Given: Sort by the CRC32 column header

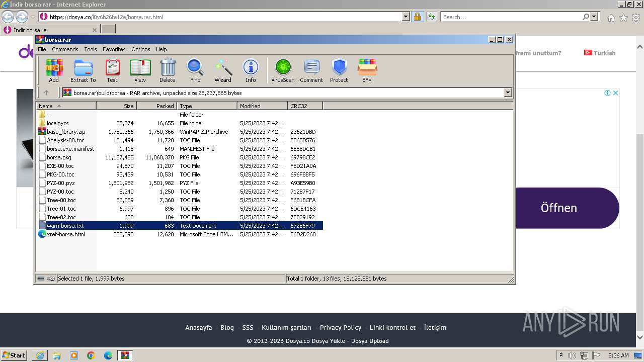Looking at the screenshot, I should pos(305,106).
